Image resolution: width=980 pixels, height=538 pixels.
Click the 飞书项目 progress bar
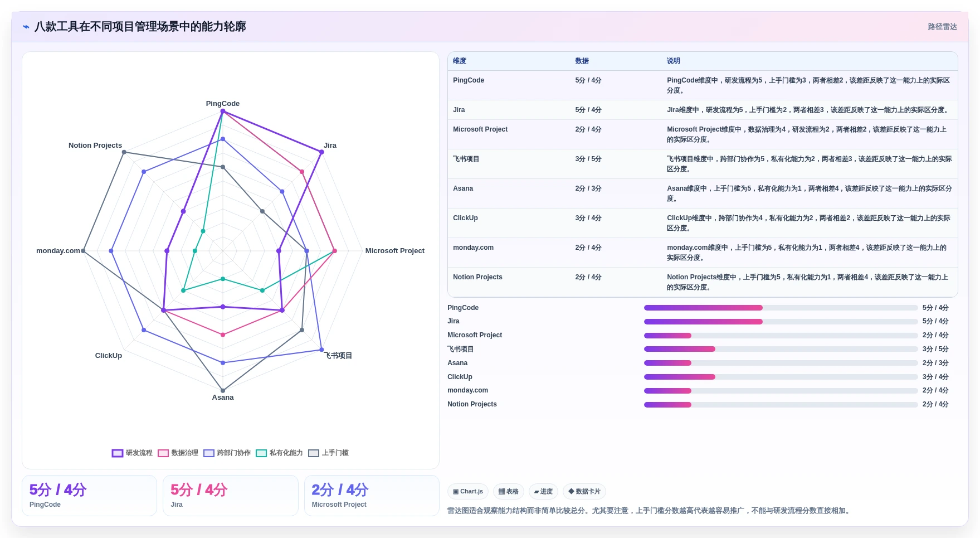click(x=781, y=349)
